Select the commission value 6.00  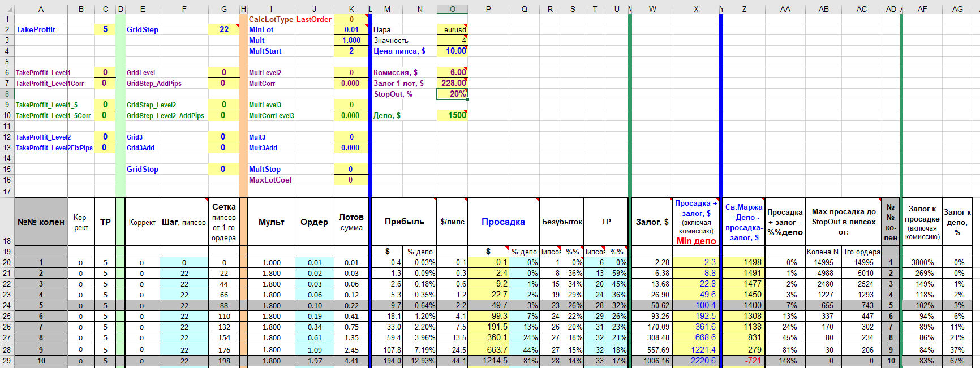(x=452, y=72)
